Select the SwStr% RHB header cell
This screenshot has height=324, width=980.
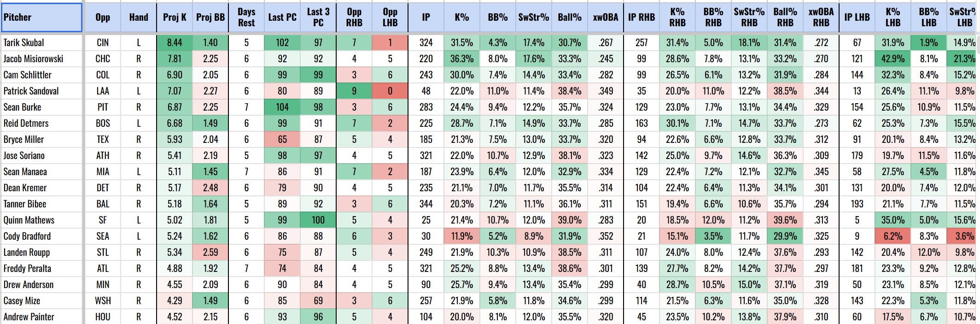click(x=749, y=18)
